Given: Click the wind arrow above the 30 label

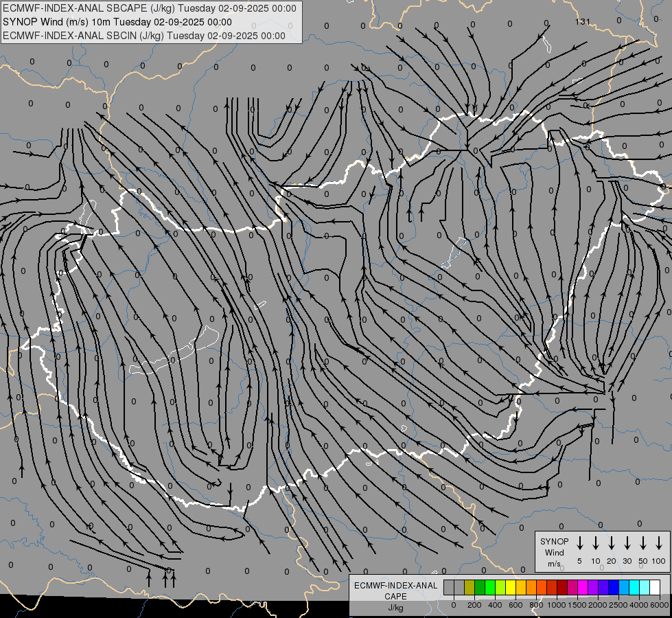Looking at the screenshot, I should (x=627, y=543).
